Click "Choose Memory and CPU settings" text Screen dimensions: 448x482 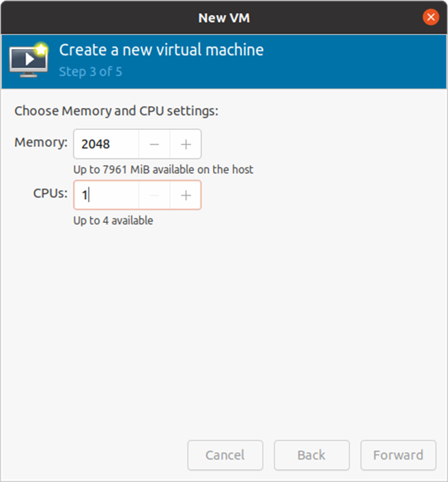click(x=116, y=110)
